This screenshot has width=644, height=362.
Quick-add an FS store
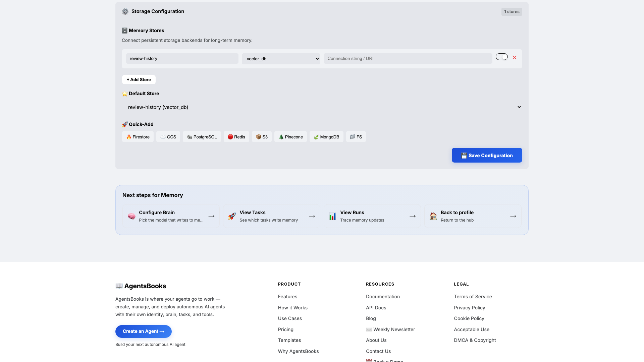coord(356,137)
